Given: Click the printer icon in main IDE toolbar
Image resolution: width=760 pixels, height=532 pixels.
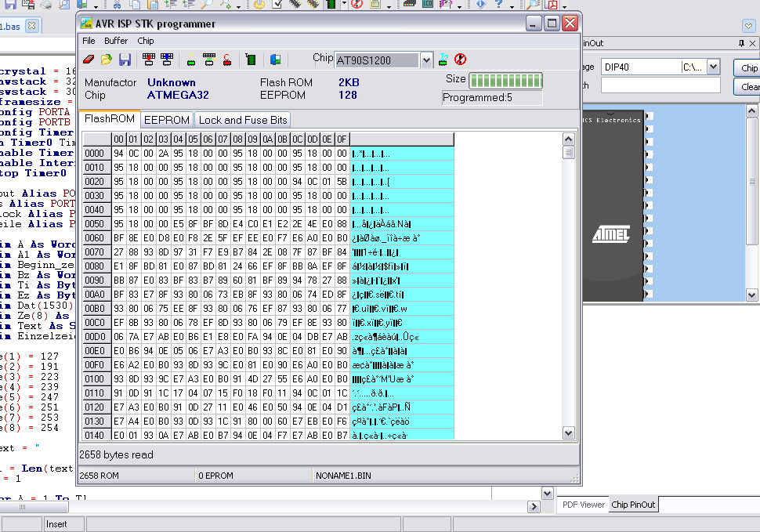Looking at the screenshot, I should (46, 5).
